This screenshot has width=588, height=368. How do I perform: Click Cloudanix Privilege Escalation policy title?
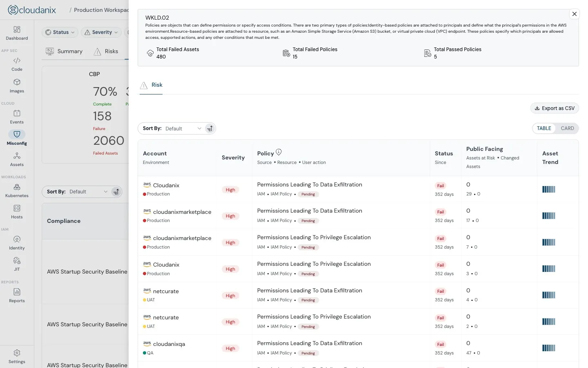pyautogui.click(x=314, y=264)
